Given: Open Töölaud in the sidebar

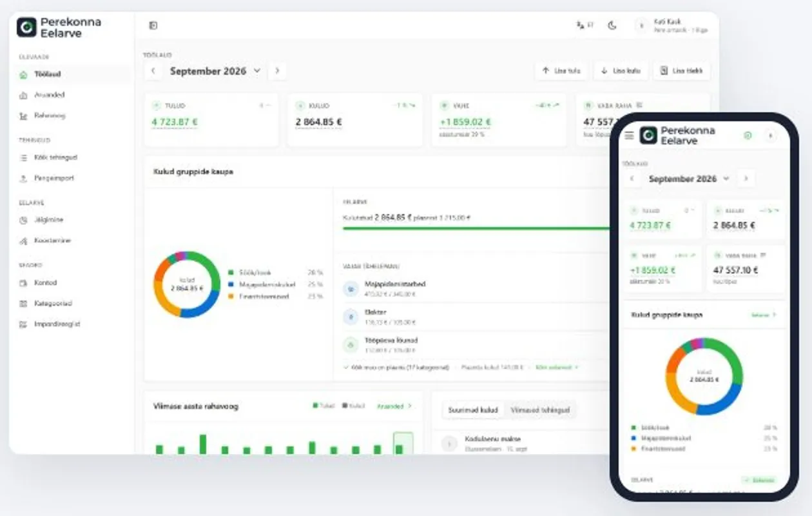Looking at the screenshot, I should 71,74.
